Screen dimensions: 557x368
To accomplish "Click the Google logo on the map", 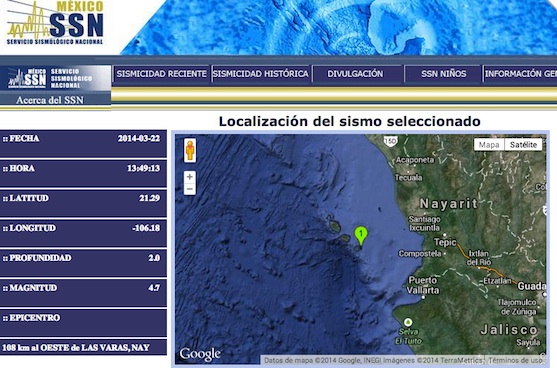I will tap(200, 354).
